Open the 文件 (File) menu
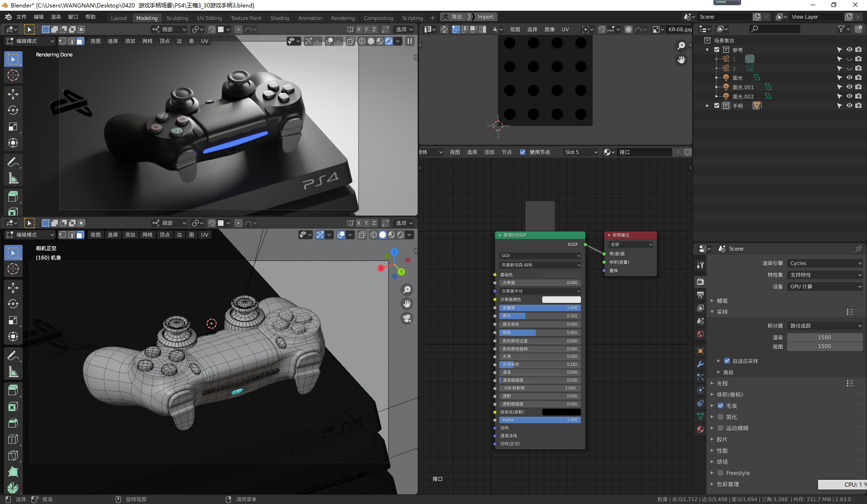The image size is (867, 504). [x=21, y=17]
